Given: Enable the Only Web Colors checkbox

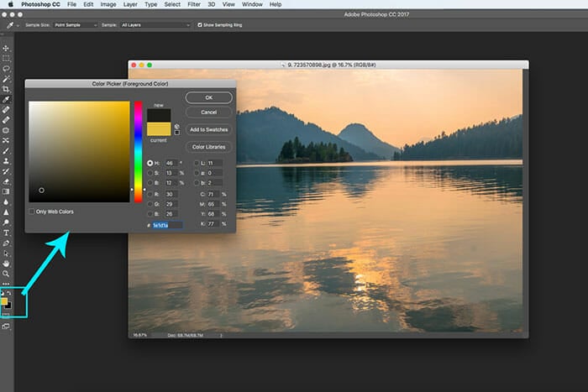Looking at the screenshot, I should click(x=32, y=212).
